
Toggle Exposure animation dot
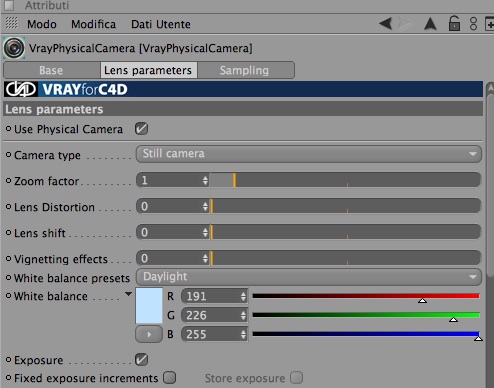tap(8, 360)
